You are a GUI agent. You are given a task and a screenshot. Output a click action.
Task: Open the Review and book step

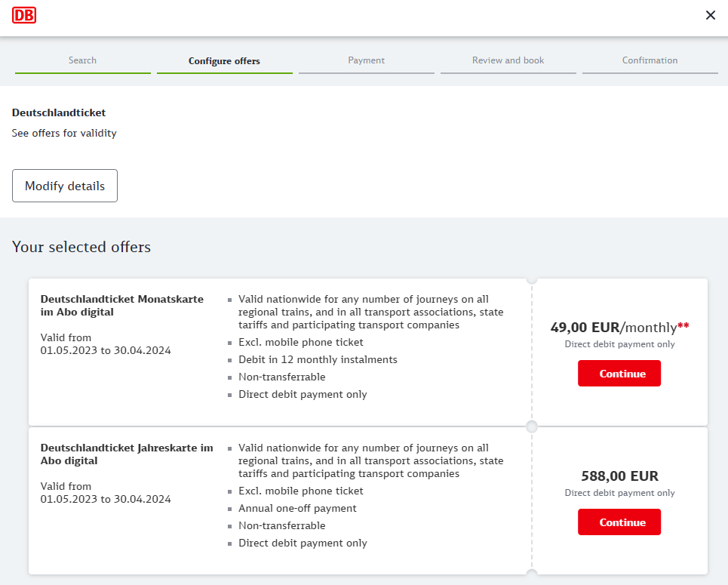pos(508,60)
